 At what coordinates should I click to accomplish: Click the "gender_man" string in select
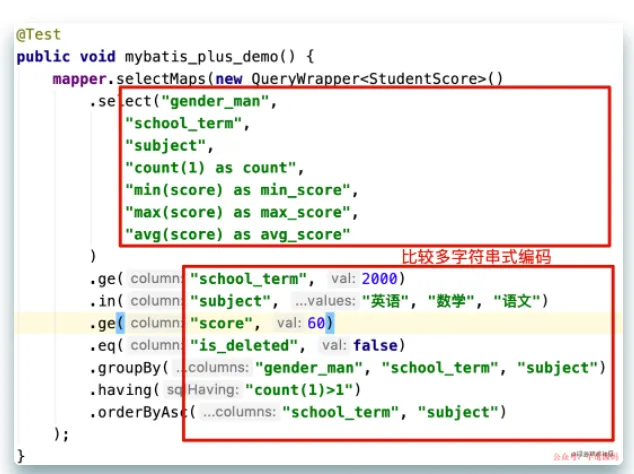click(x=215, y=101)
